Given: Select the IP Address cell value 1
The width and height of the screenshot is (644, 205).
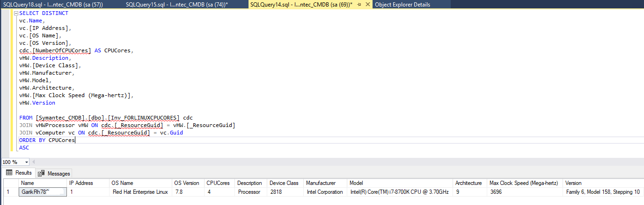Looking at the screenshot, I should tap(88, 192).
